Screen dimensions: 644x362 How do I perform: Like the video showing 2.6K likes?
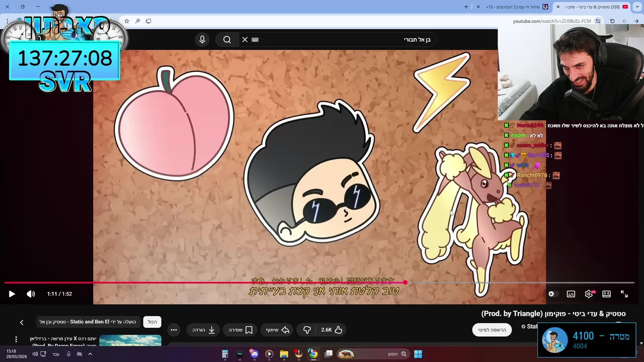pyautogui.click(x=332, y=330)
